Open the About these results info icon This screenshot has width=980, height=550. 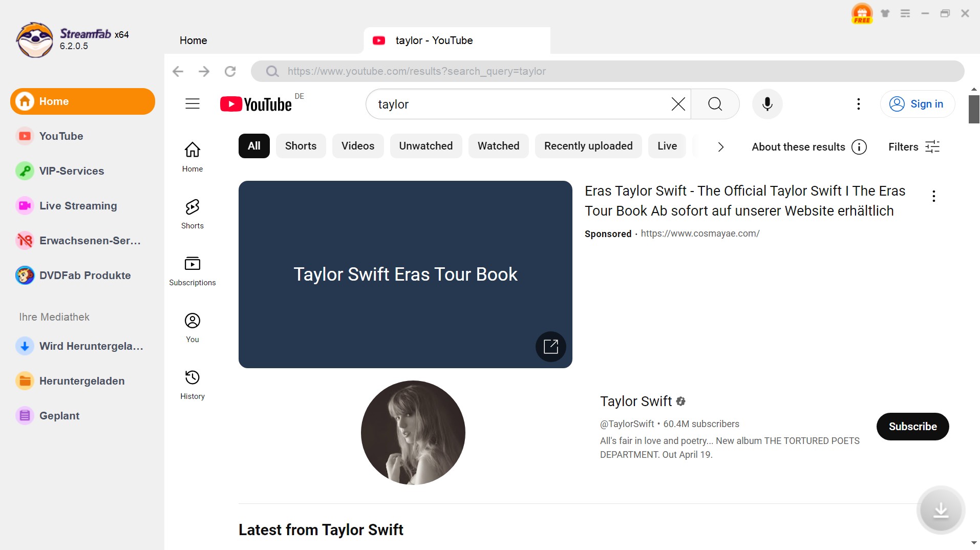coord(859,147)
